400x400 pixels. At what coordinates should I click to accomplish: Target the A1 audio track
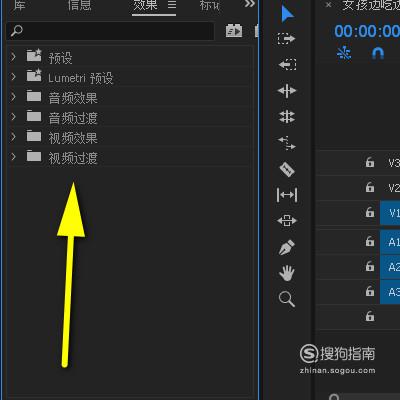[x=390, y=242]
